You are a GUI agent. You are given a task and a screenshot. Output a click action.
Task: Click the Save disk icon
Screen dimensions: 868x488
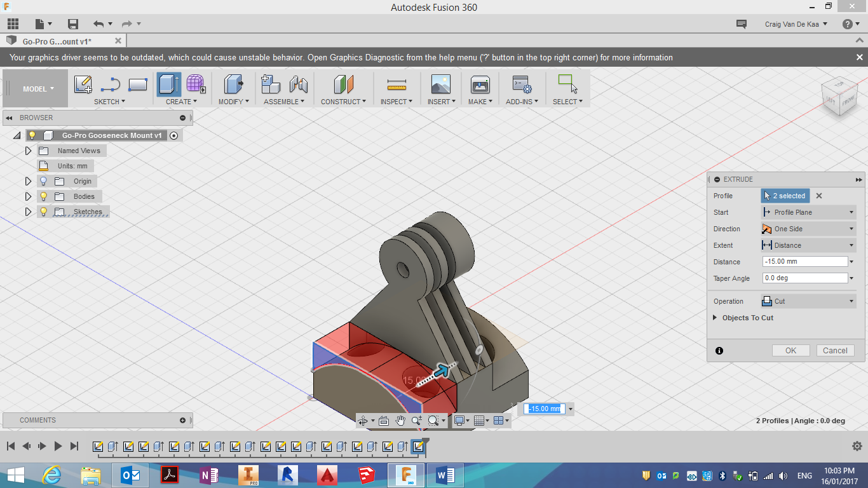coord(73,24)
